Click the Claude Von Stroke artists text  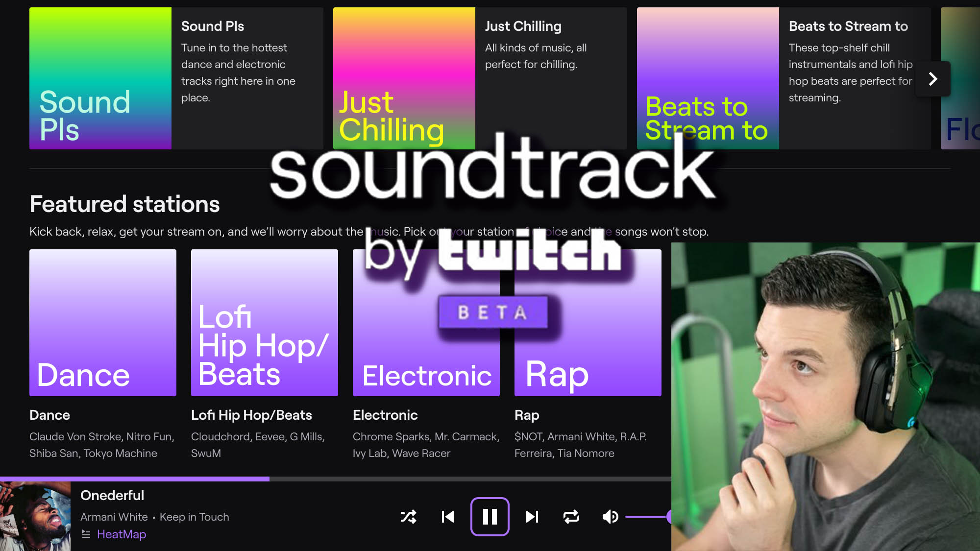(x=102, y=445)
